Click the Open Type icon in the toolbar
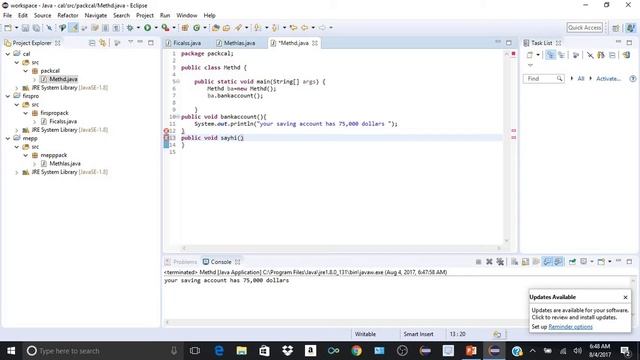Screen dimensions: 640x360 (216, 28)
